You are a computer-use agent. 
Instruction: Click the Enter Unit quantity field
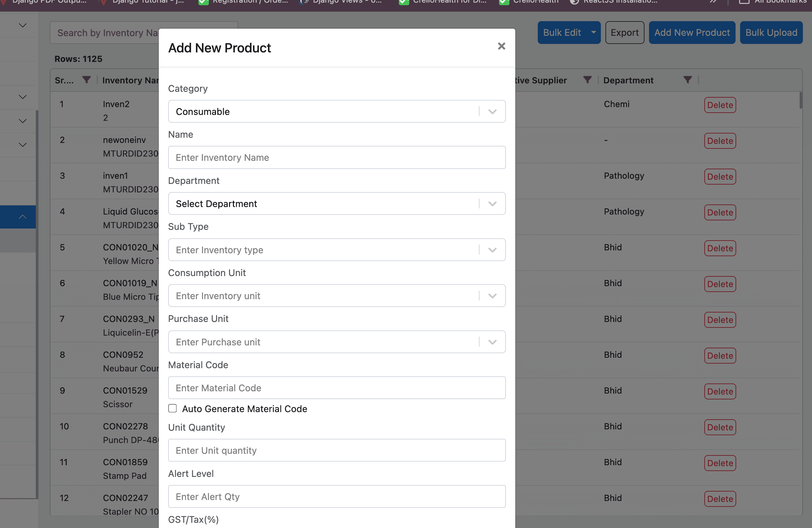(337, 450)
